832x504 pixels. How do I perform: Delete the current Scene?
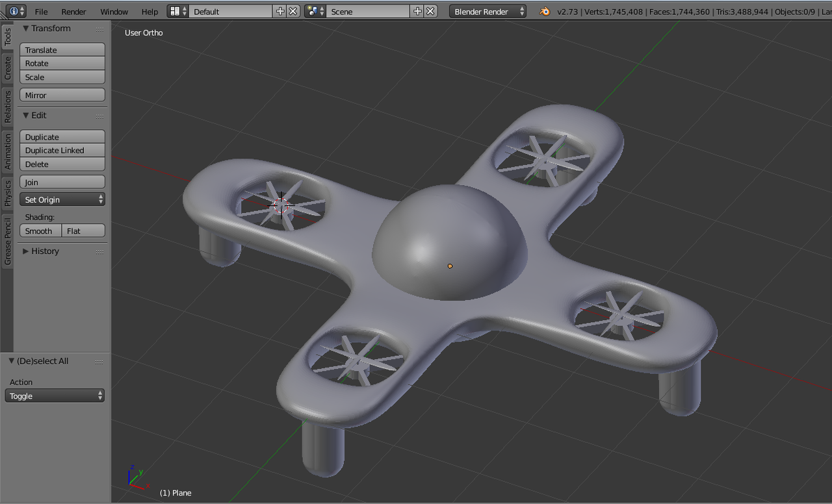click(430, 11)
